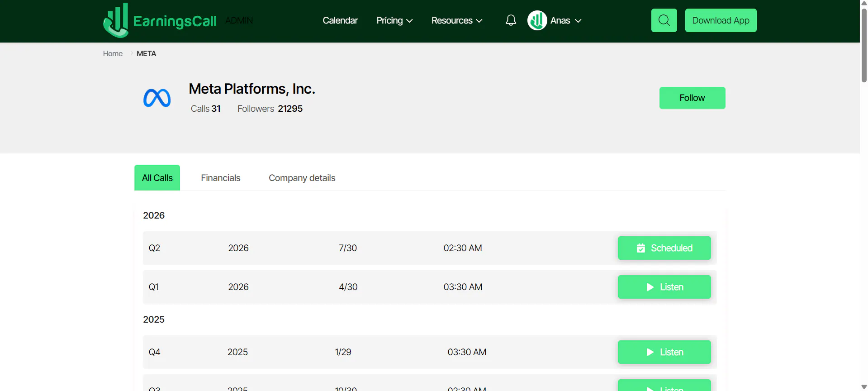Click the Download App button
This screenshot has height=391, width=868.
(721, 20)
